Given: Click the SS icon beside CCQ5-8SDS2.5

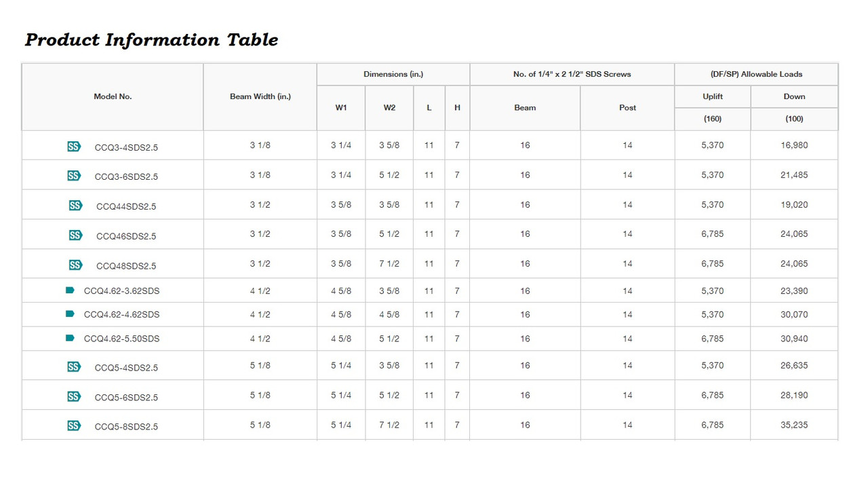Looking at the screenshot, I should pos(74,426).
